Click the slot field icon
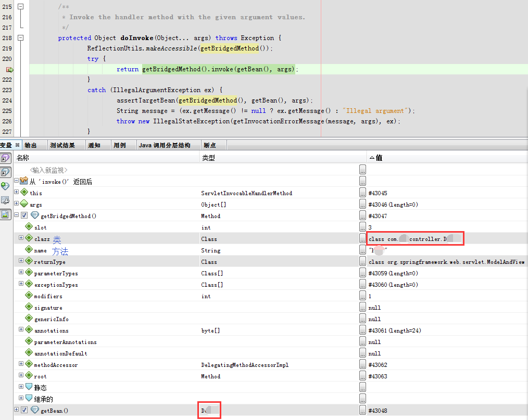Screen dimensions: 528x420 (29, 226)
